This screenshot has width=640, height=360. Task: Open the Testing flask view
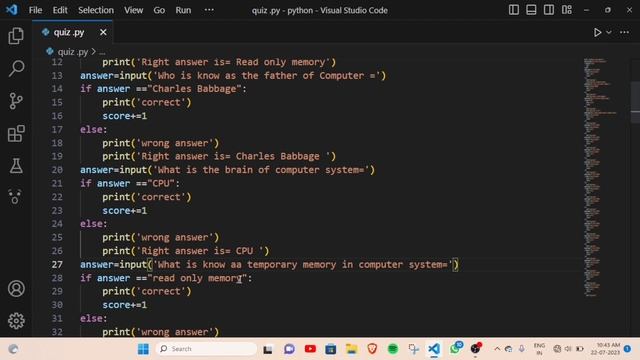pyautogui.click(x=16, y=166)
